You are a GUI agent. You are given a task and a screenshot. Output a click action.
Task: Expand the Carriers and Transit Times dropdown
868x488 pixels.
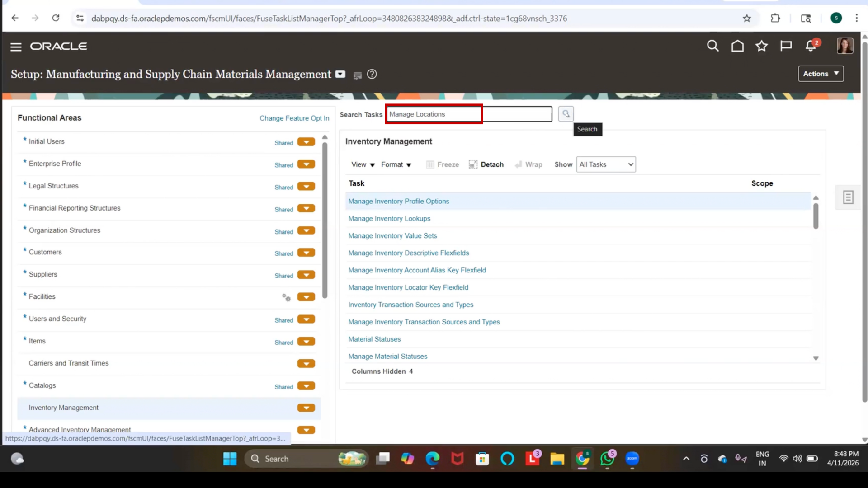306,363
